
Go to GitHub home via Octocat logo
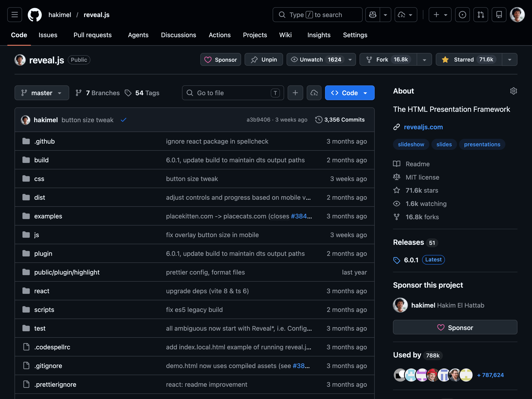[x=35, y=15]
